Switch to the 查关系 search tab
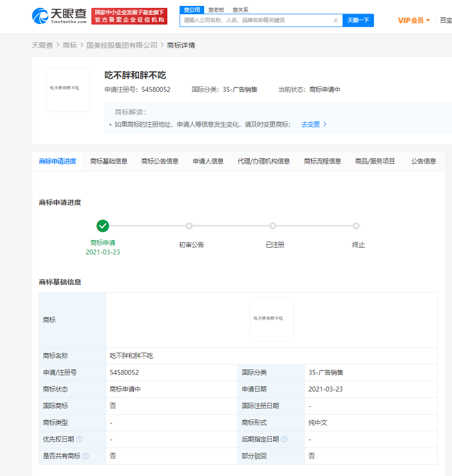452x476 pixels. 240,9
